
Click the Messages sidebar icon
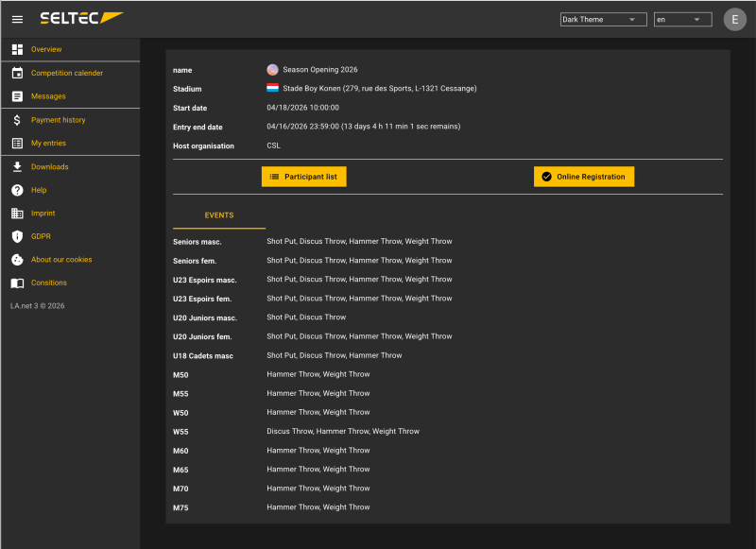point(17,96)
